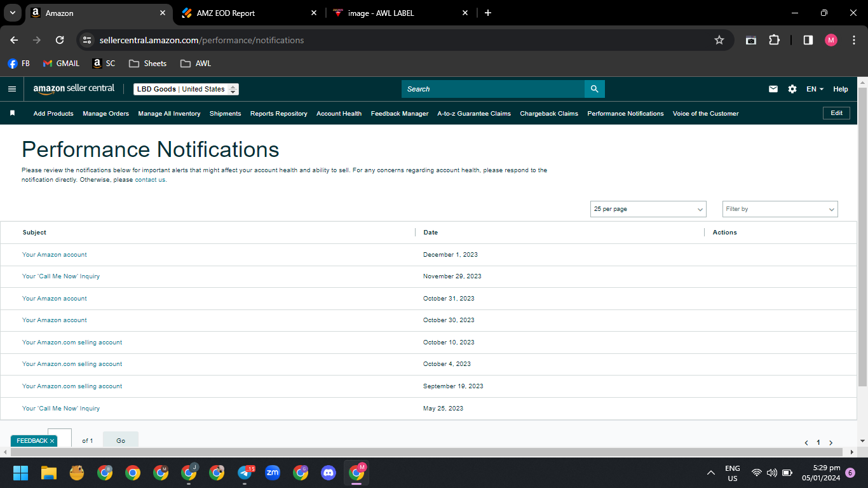Go to next page of notifications
Viewport: 868px width, 488px height.
831,442
